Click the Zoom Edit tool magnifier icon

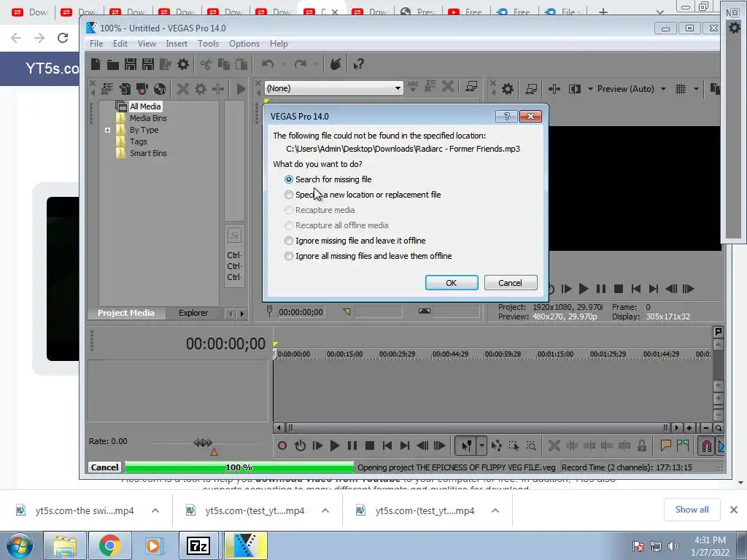[531, 446]
